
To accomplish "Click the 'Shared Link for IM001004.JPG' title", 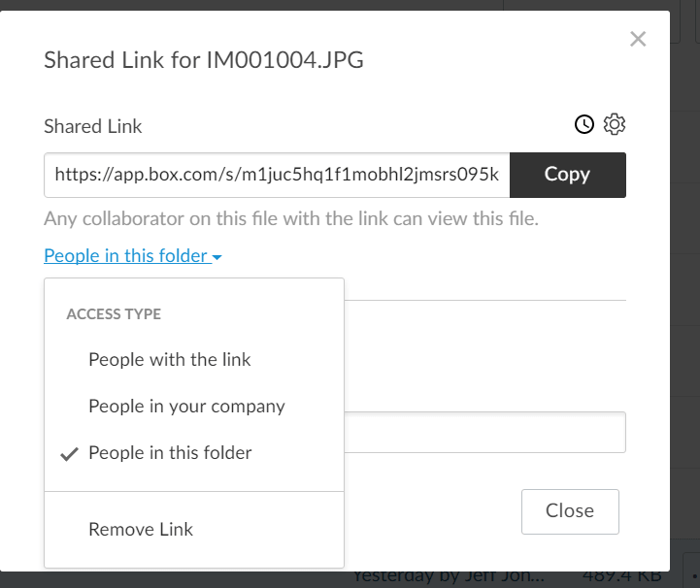I will click(x=204, y=60).
